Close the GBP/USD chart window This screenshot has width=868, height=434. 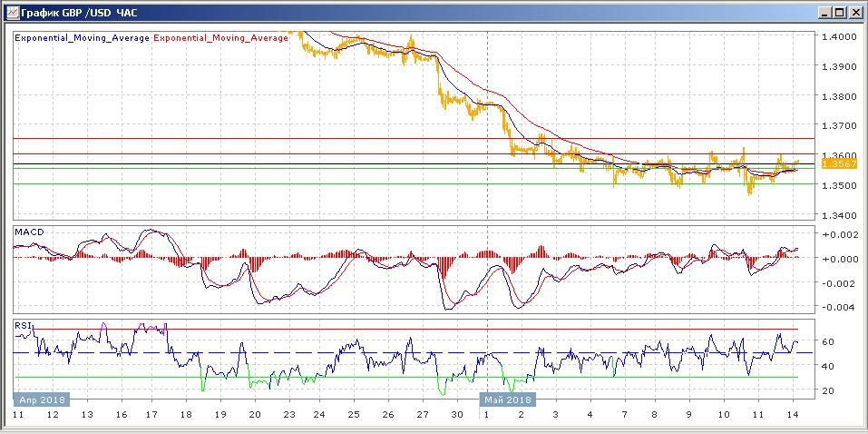[854, 12]
